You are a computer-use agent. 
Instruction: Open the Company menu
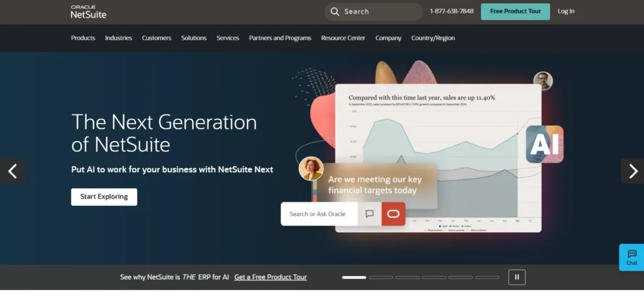tap(388, 38)
